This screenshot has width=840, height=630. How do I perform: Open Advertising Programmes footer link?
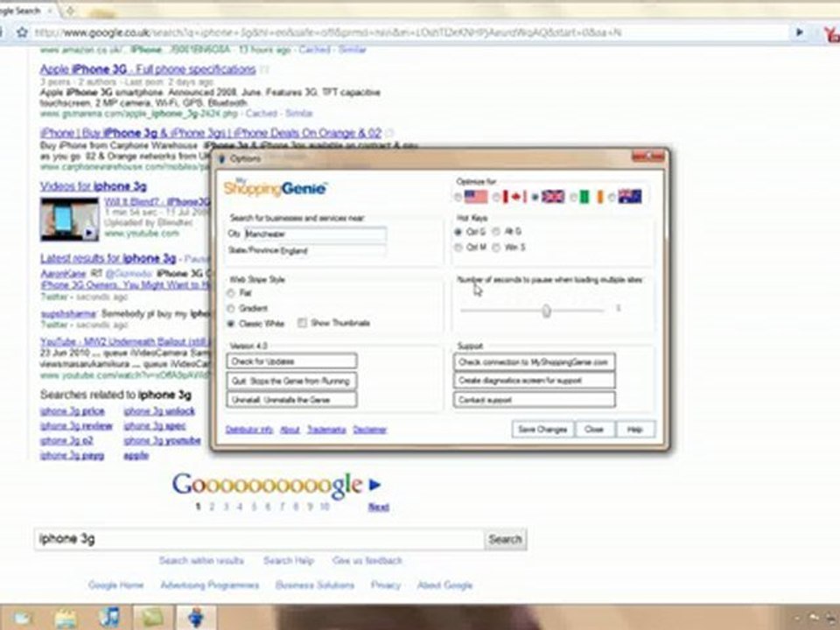point(210,585)
